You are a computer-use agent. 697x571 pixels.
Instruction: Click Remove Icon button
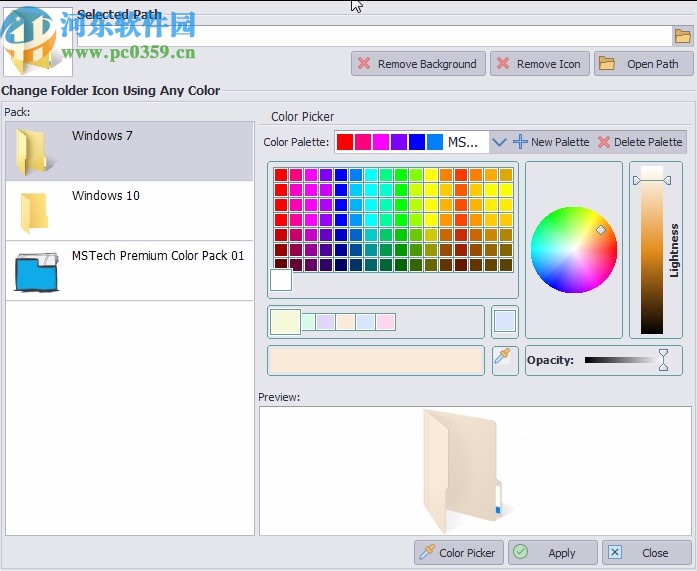coord(540,64)
